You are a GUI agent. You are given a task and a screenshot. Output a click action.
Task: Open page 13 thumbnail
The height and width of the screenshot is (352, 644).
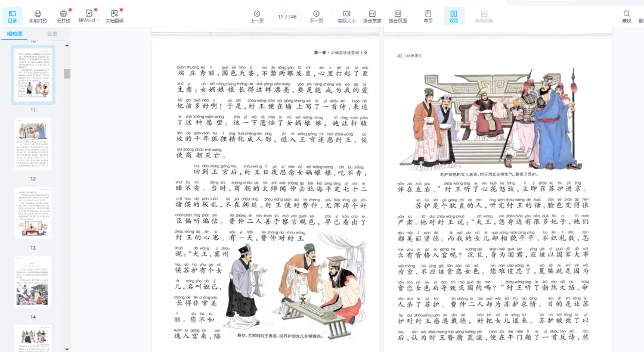pyautogui.click(x=33, y=213)
